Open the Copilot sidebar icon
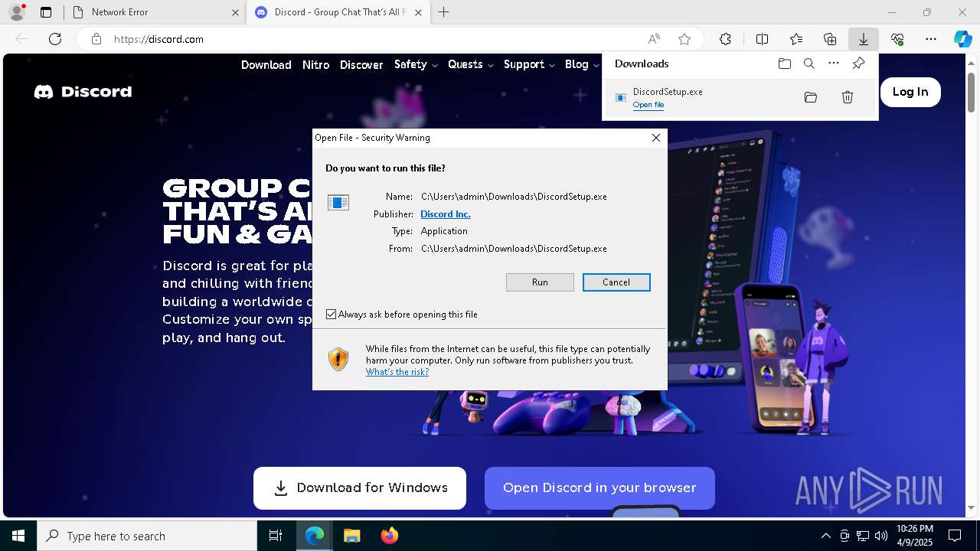 (962, 39)
